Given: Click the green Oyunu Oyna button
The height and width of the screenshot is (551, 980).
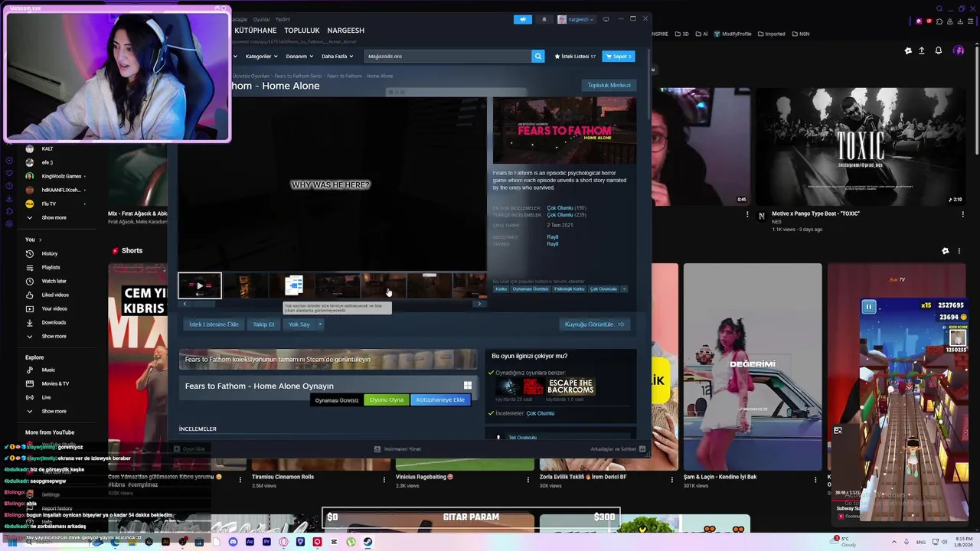Looking at the screenshot, I should [x=387, y=400].
